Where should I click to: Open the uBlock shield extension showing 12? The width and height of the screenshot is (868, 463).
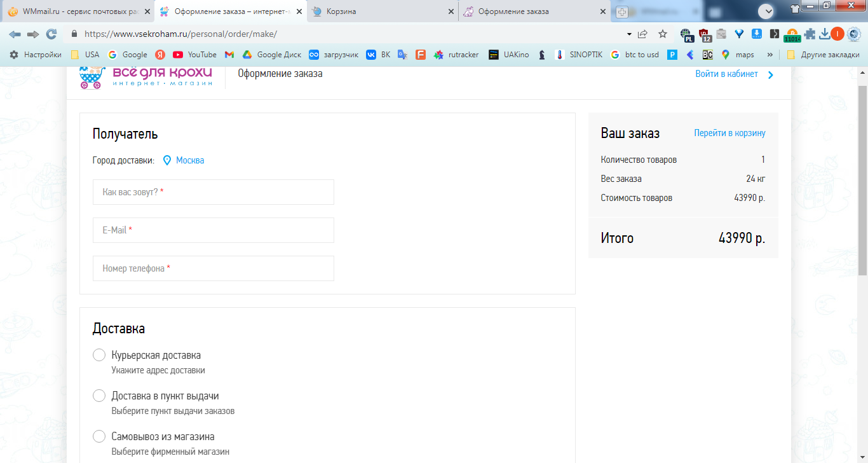point(705,34)
